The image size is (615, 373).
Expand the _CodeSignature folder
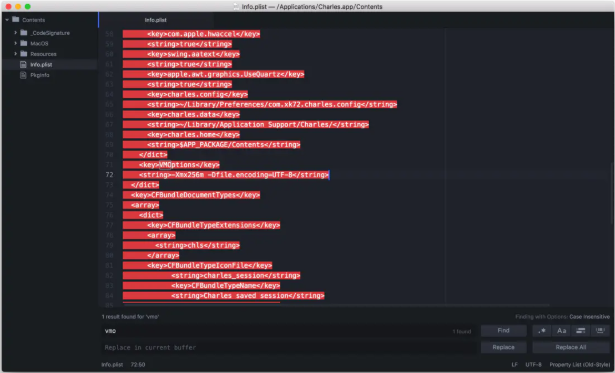[16, 33]
